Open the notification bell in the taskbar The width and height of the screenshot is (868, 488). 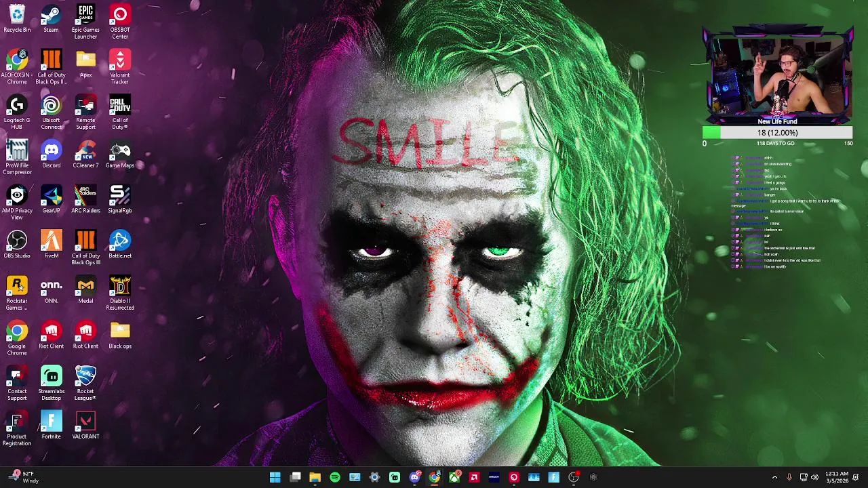click(856, 477)
